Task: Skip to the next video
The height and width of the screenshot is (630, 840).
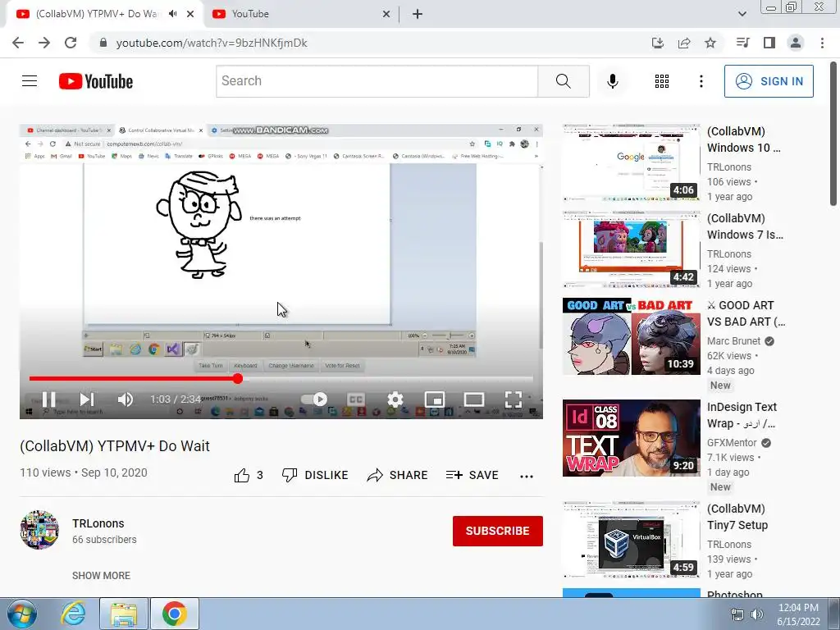Action: pos(87,399)
